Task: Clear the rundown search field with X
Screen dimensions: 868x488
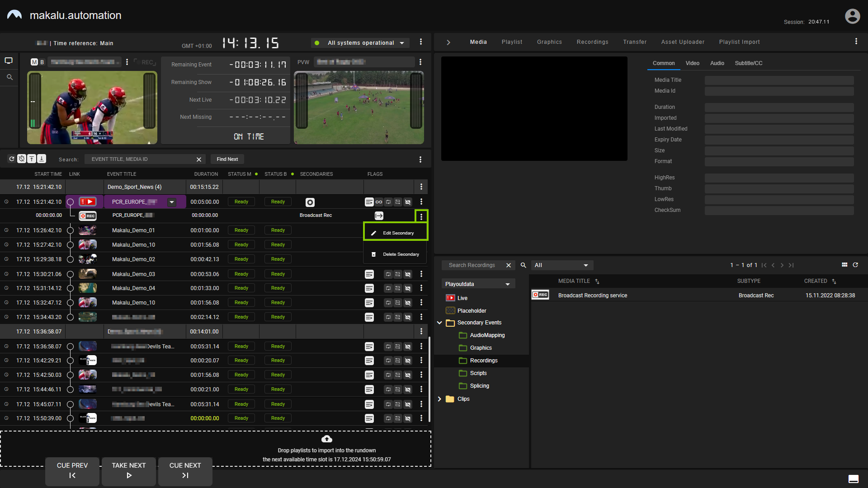Action: pos(199,159)
